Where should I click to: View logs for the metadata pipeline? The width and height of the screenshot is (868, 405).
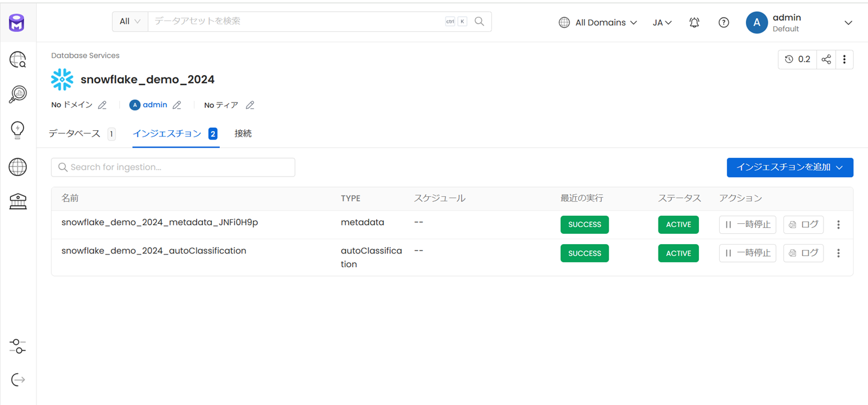[803, 224]
